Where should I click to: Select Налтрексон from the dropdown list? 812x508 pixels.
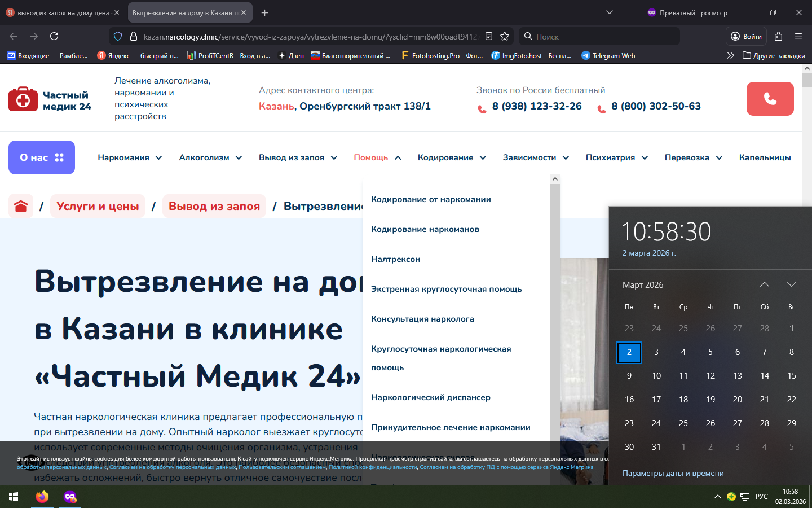click(395, 259)
